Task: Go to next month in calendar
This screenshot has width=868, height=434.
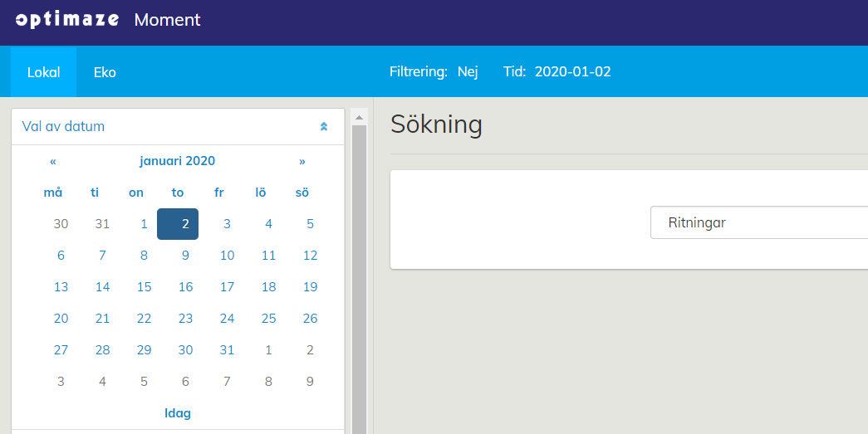Action: (302, 161)
